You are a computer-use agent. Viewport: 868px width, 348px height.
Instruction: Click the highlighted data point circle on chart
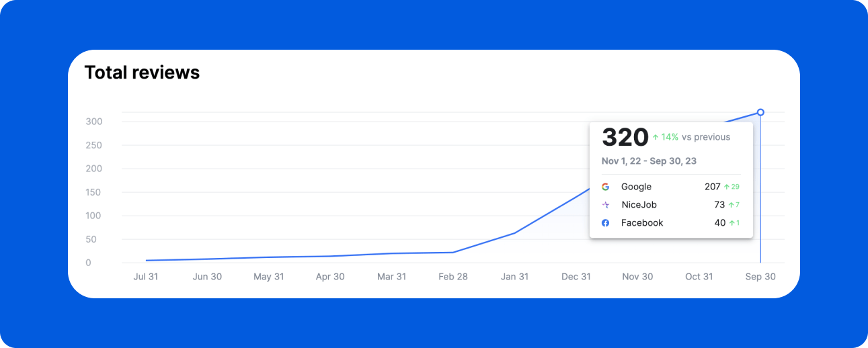point(760,112)
